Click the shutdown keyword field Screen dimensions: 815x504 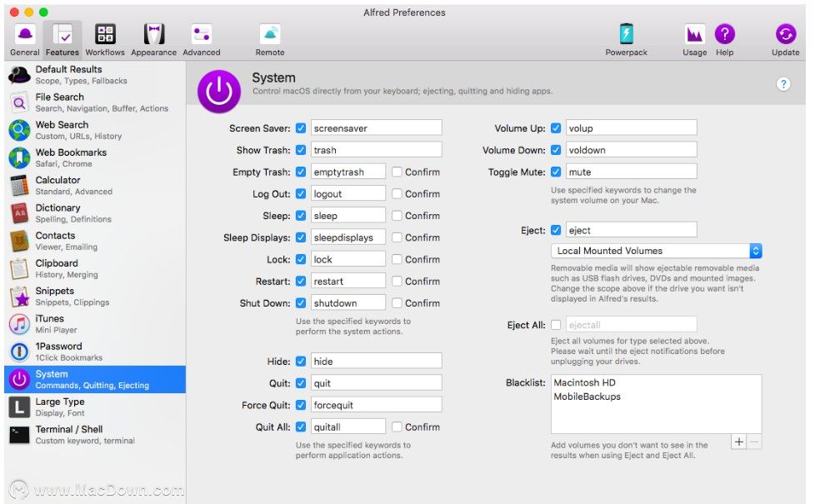click(348, 302)
